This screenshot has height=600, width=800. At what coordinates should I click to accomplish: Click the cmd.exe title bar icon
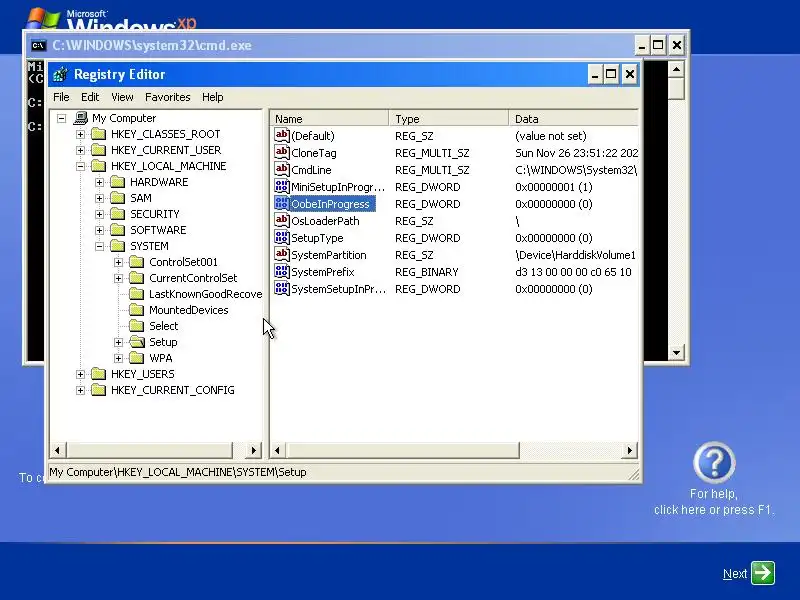tap(38, 45)
